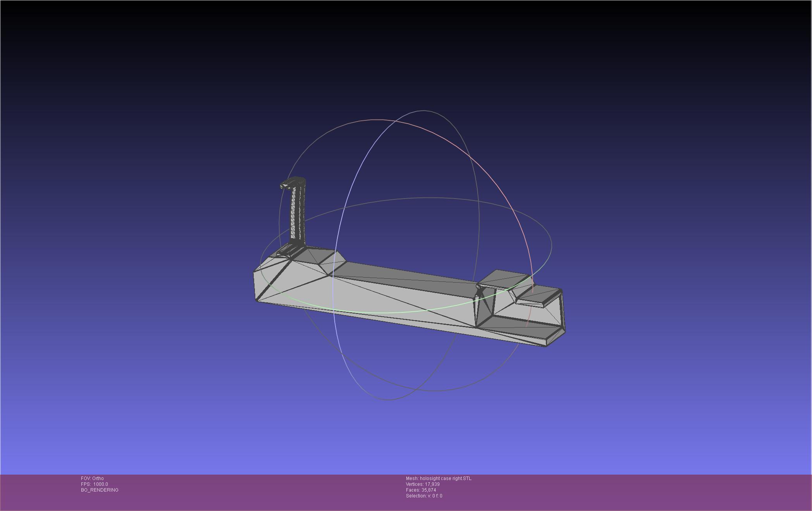Click the empty dark background above the trackball

[407, 58]
